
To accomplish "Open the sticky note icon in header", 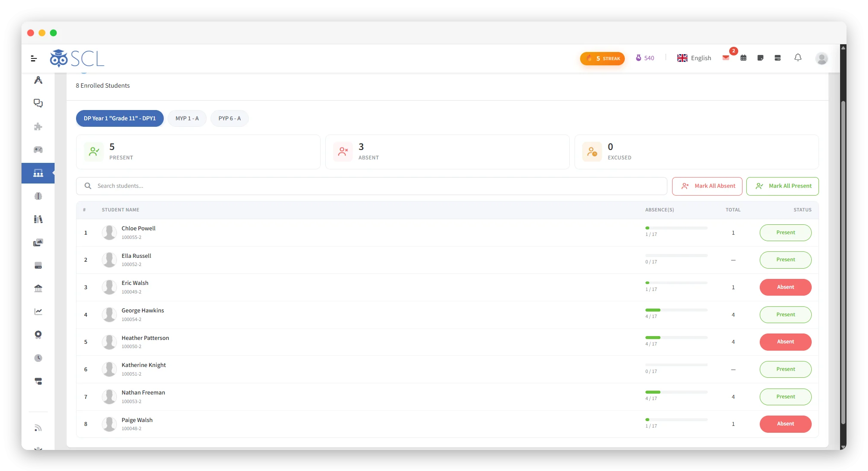I will pyautogui.click(x=760, y=58).
